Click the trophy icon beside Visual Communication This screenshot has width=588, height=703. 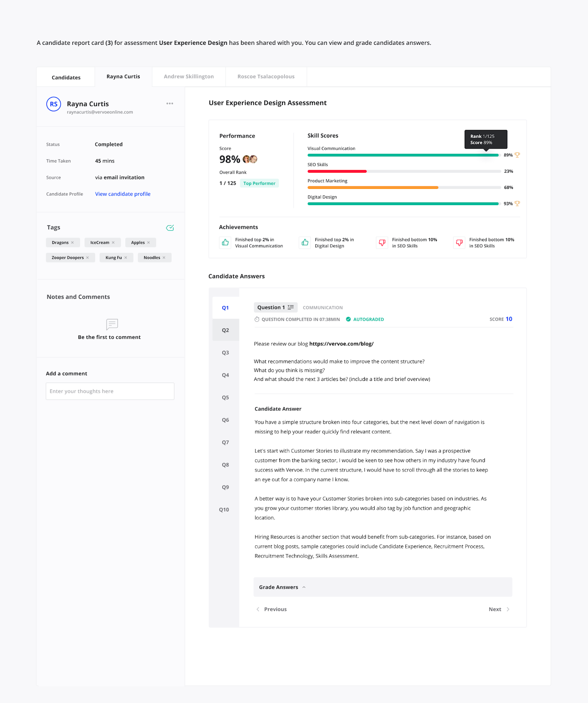(517, 155)
